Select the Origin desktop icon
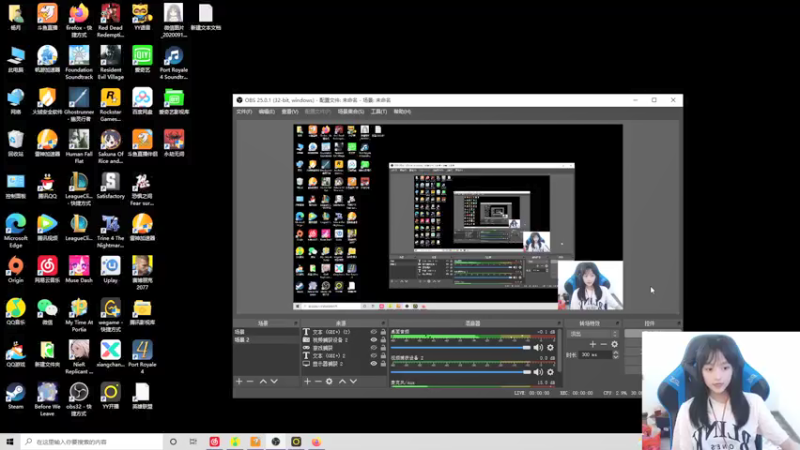800x450 pixels. 15,270
